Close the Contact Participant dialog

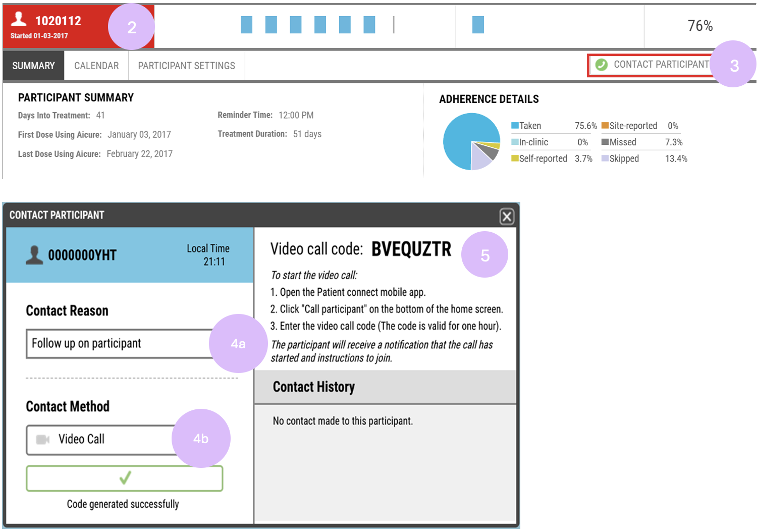click(x=507, y=217)
